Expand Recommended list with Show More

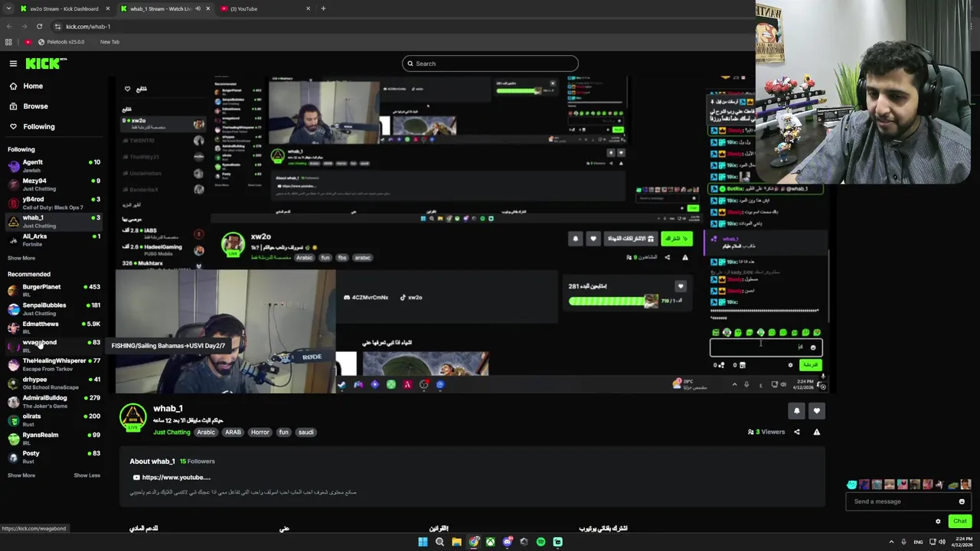pos(21,475)
